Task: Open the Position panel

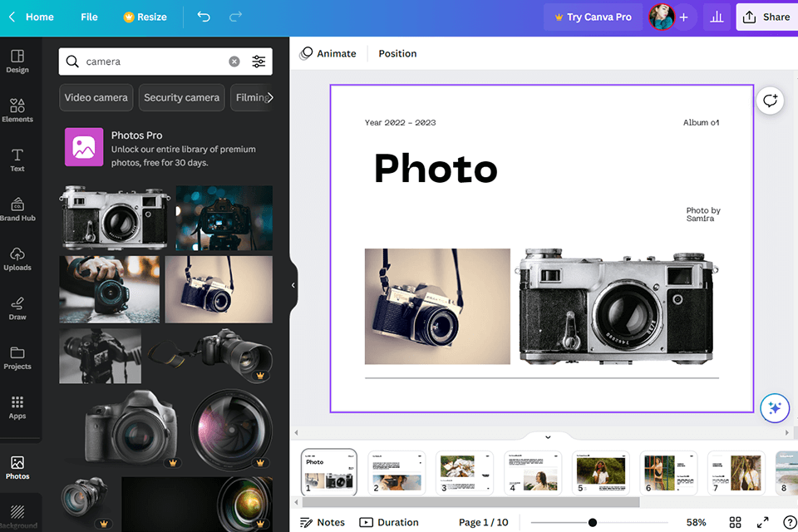Action: [x=397, y=53]
